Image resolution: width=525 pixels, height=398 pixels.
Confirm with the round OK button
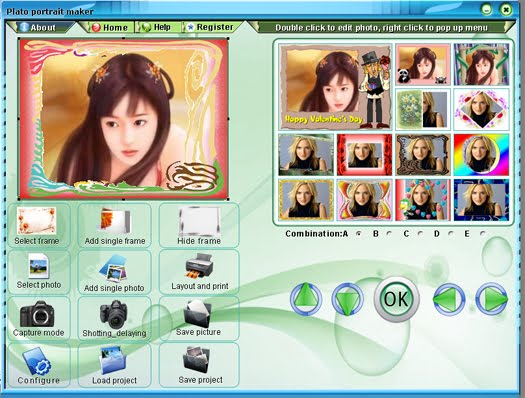point(396,299)
